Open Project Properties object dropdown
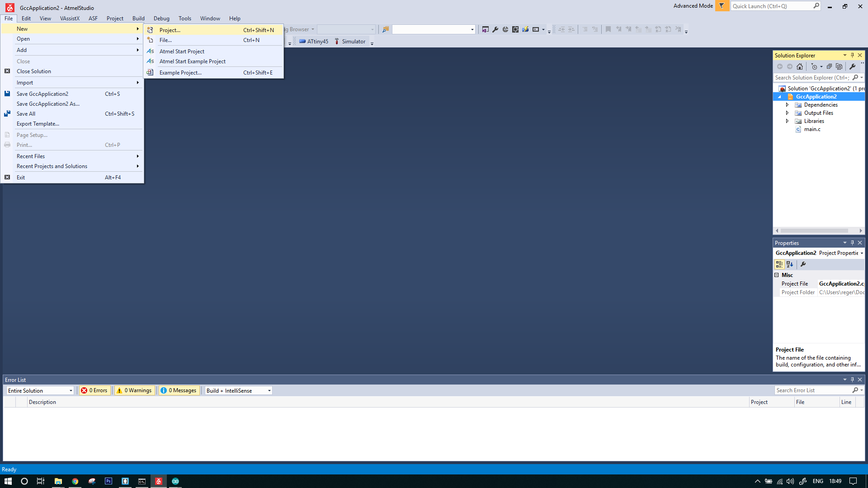This screenshot has width=868, height=488. 862,253
